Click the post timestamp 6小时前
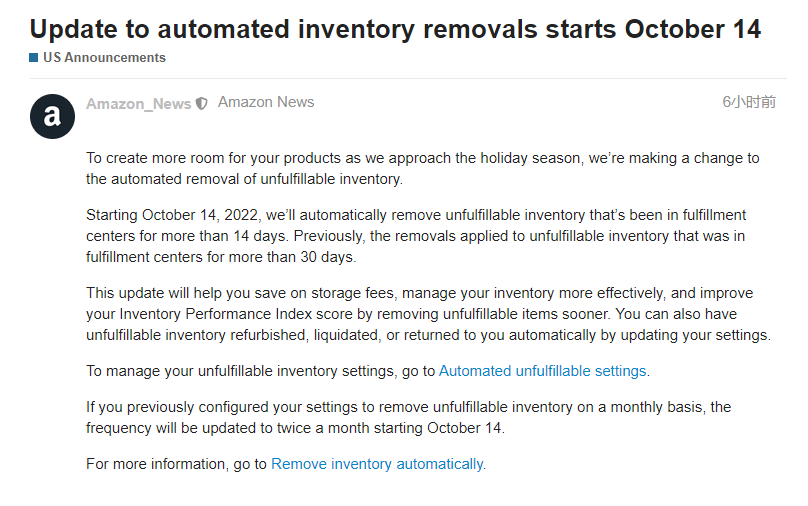808x506 pixels. [749, 102]
